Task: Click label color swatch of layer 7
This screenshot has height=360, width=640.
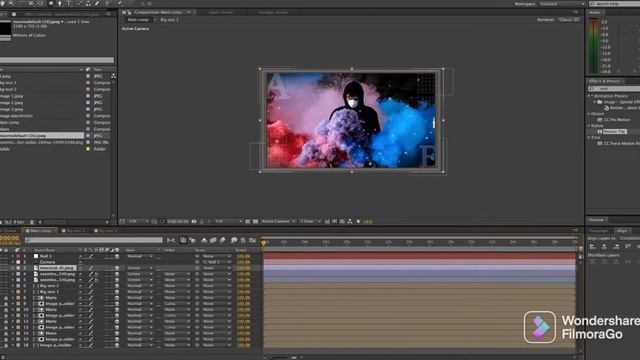Action: click(18, 292)
